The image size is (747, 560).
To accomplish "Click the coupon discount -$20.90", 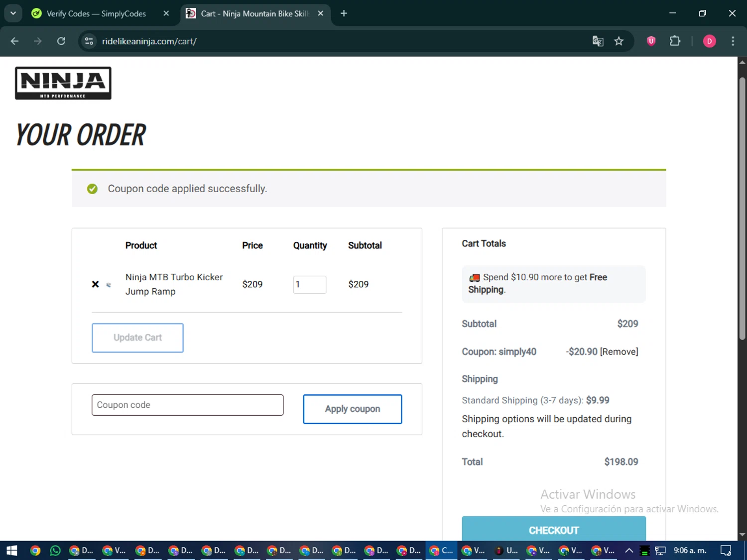I will [x=582, y=352].
